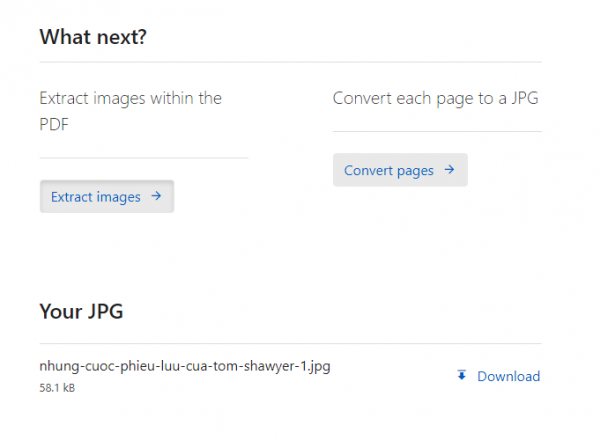This screenshot has height=448, width=600.
Task: Click the What next? heading
Action: coord(93,37)
